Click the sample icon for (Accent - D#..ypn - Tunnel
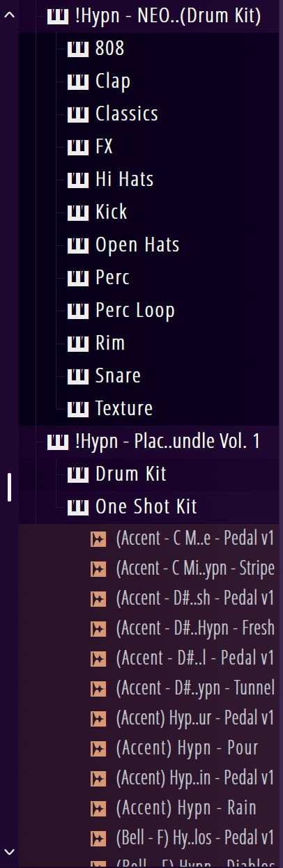 point(98,689)
